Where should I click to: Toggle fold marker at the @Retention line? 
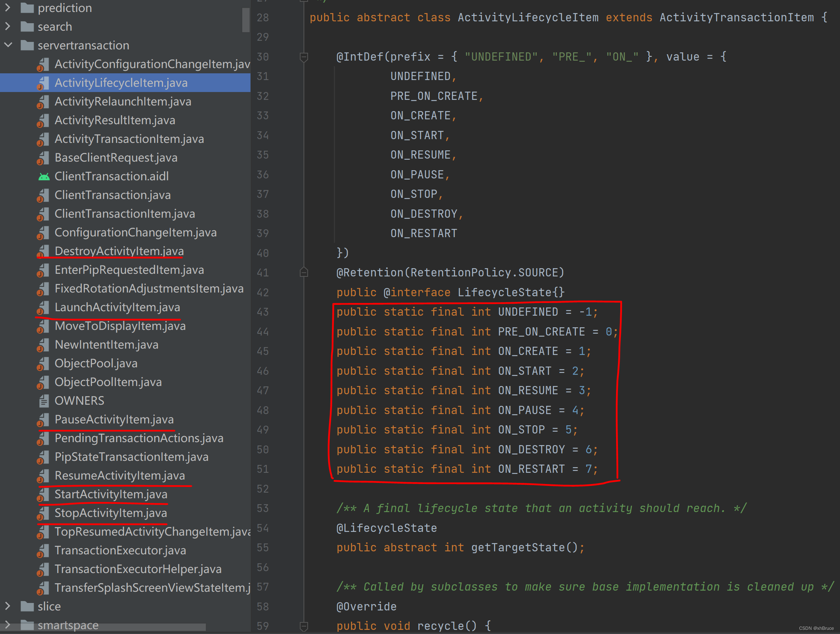coord(304,272)
